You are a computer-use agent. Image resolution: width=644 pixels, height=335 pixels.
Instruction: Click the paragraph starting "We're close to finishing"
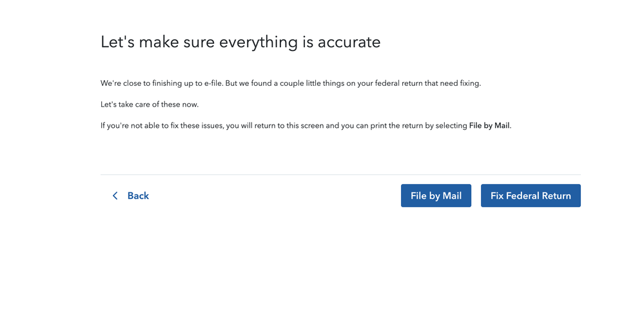291,83
